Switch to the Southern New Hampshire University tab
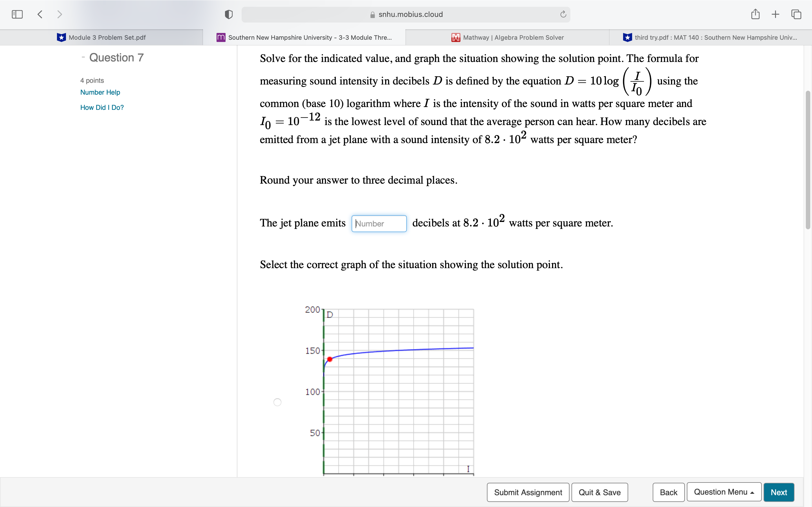This screenshot has width=812, height=507. click(304, 37)
